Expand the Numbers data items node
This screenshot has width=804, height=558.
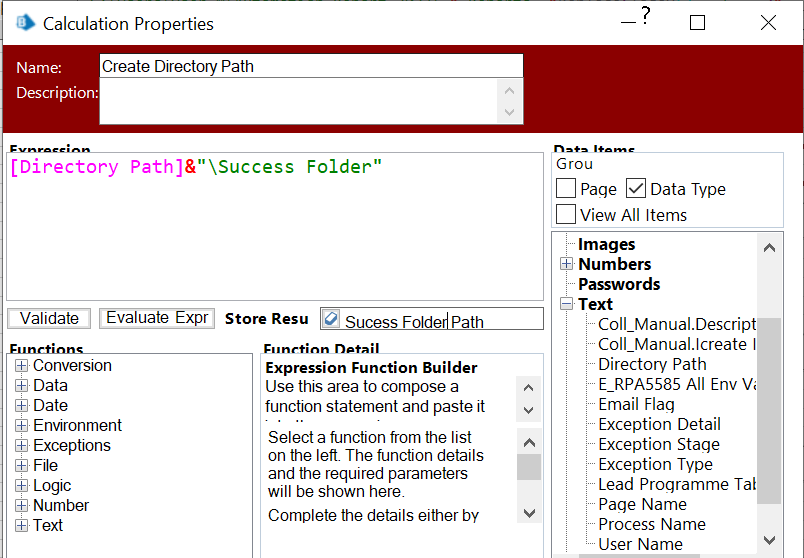(567, 264)
